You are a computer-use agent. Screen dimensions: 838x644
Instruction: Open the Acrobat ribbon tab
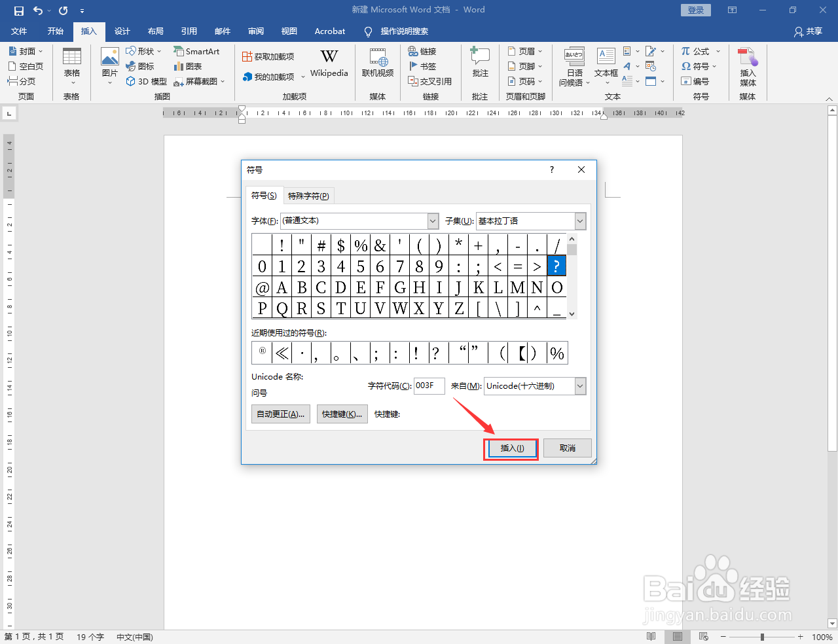[x=330, y=31]
